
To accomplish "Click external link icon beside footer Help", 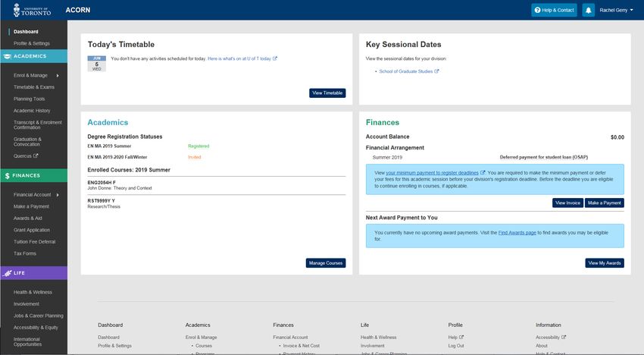I will click(461, 337).
